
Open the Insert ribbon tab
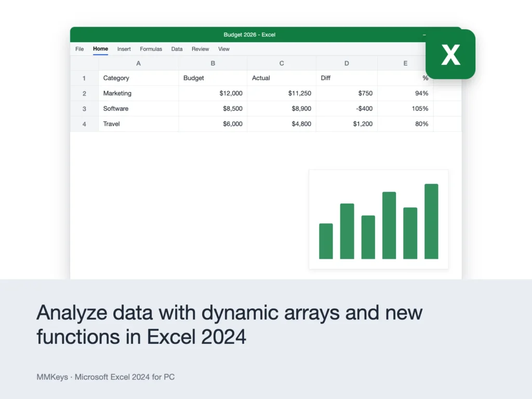[124, 49]
